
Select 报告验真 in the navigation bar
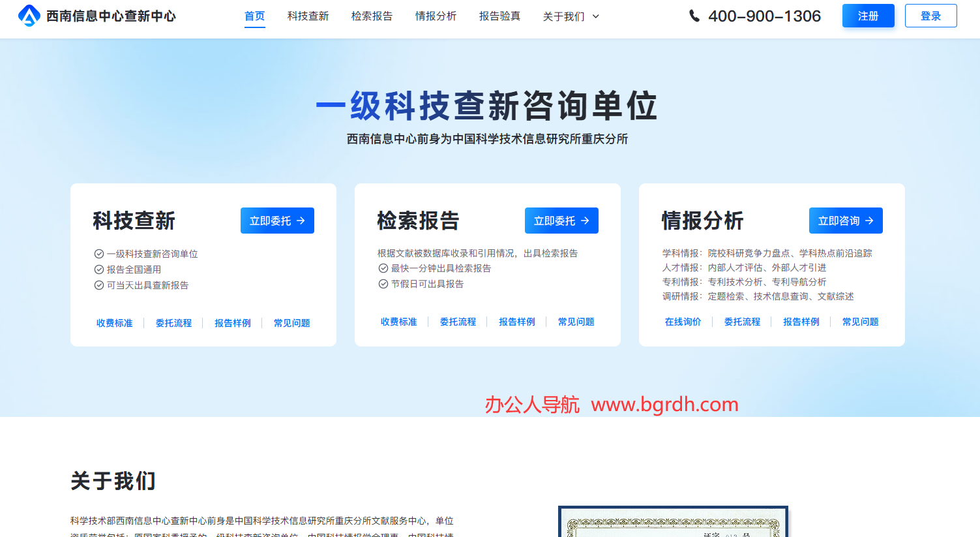point(499,16)
